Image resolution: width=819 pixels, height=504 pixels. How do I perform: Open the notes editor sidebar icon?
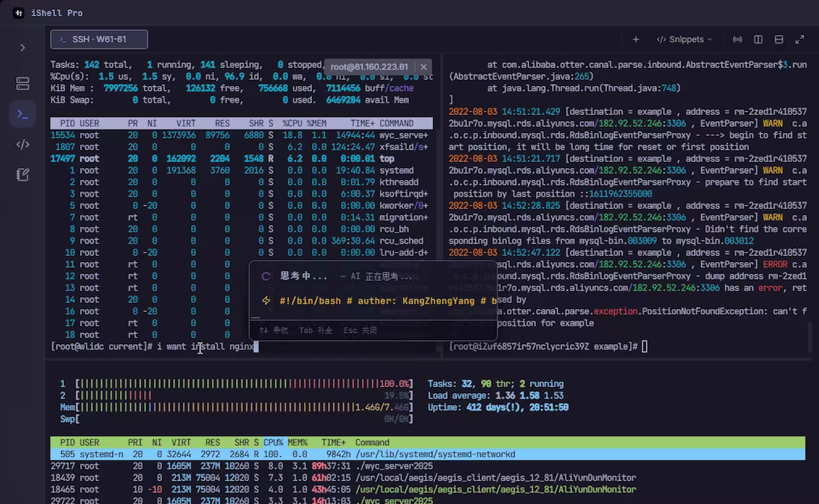tap(22, 175)
